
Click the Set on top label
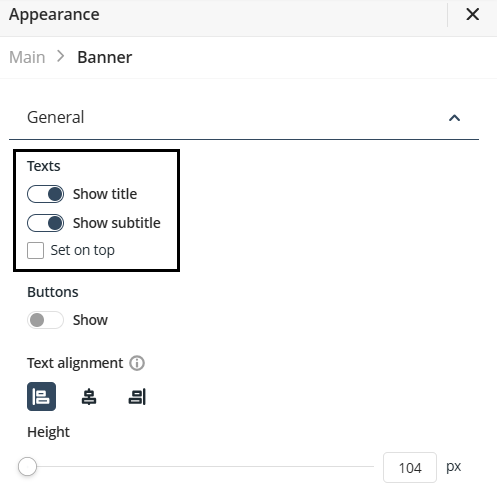coord(83,250)
